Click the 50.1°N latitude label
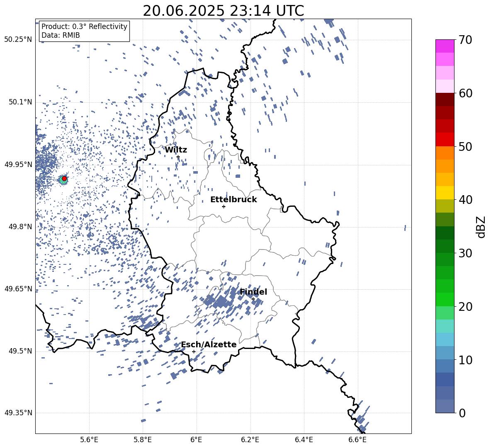 tap(20, 102)
